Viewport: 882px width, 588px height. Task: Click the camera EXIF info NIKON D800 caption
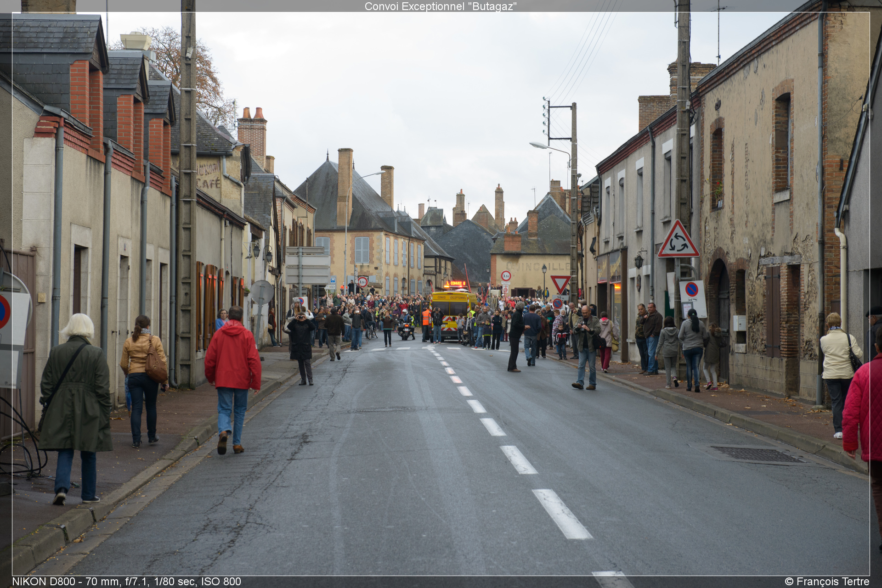coord(127,582)
